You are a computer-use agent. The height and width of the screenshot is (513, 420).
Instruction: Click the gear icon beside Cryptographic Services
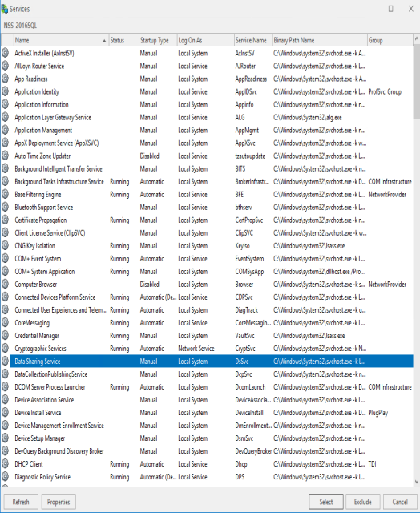6,349
